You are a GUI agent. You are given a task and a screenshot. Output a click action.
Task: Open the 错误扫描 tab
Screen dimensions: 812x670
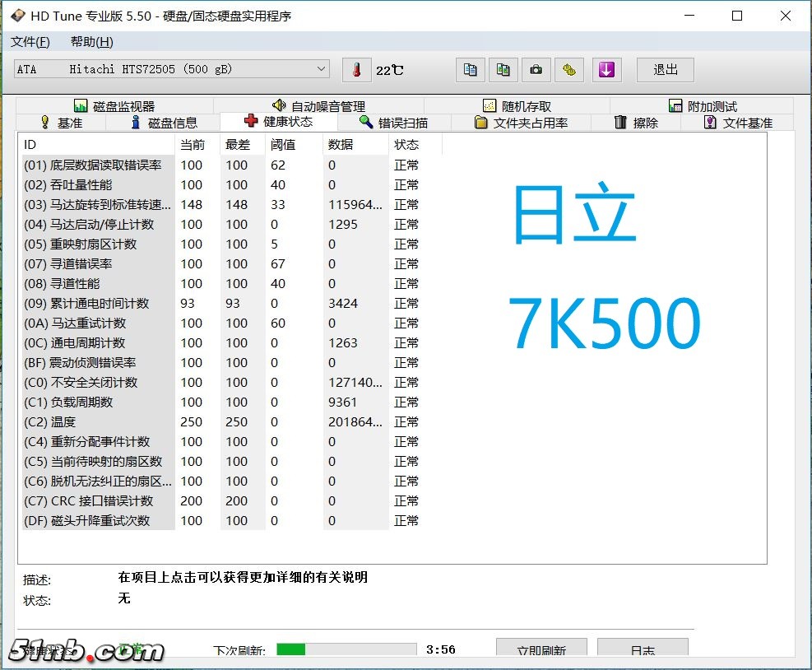(393, 123)
